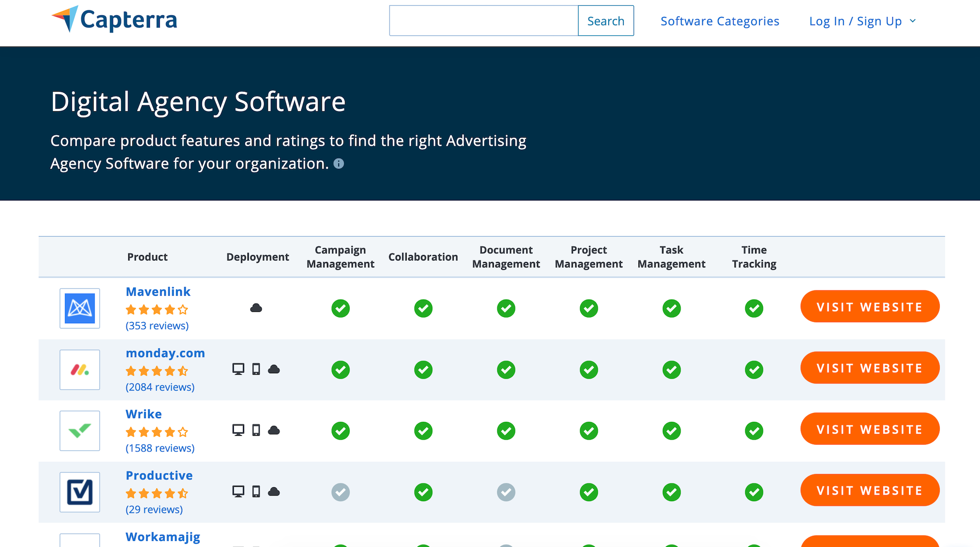The height and width of the screenshot is (547, 980).
Task: Click Mavenlink's cloud deployment icon
Action: tap(256, 308)
